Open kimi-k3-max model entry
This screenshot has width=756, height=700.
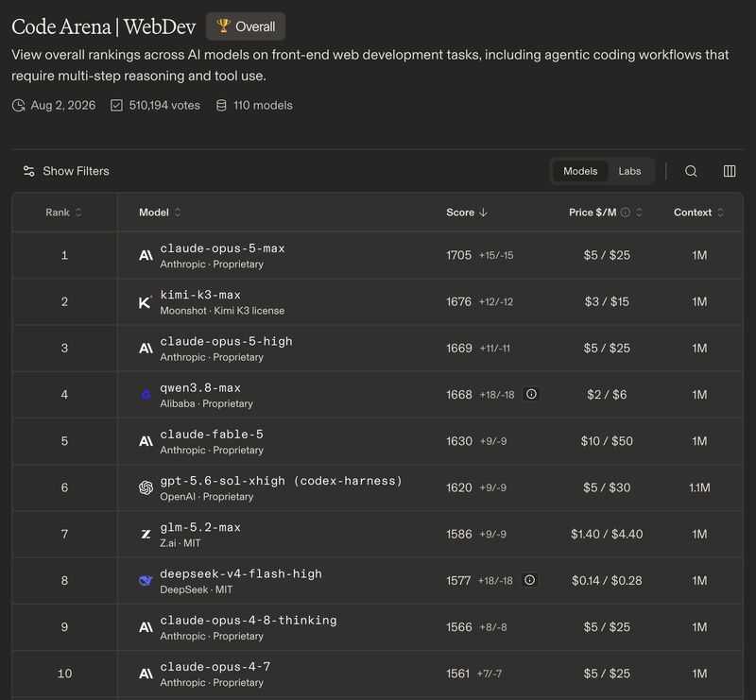(x=200, y=295)
